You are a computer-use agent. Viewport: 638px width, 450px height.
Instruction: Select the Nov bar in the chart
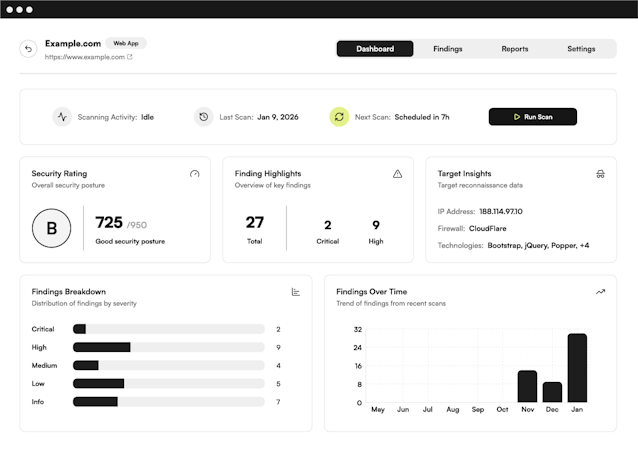tap(527, 387)
